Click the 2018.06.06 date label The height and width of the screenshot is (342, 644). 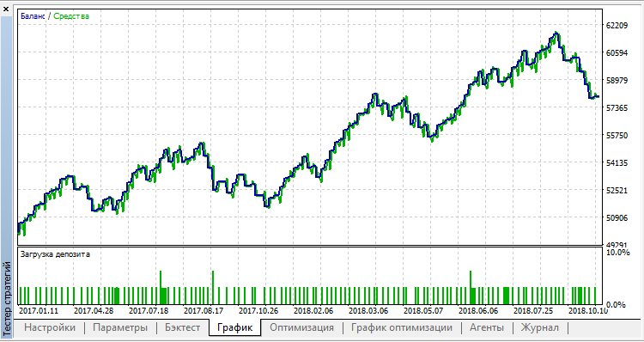tap(478, 310)
